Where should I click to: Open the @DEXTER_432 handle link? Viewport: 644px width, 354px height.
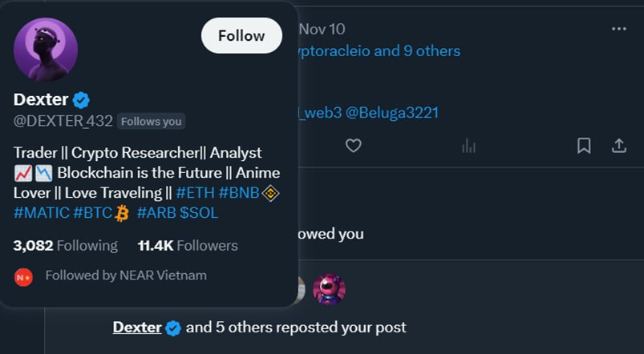(x=63, y=121)
